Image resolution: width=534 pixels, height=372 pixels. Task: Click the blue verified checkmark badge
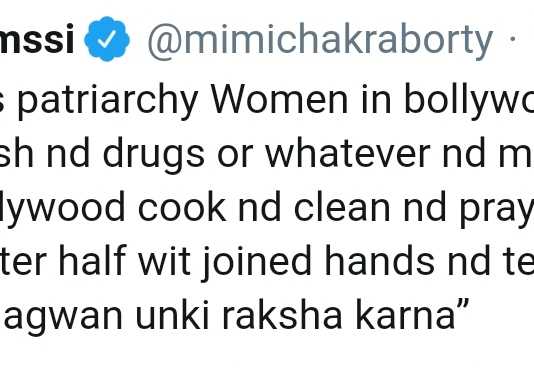point(107,39)
